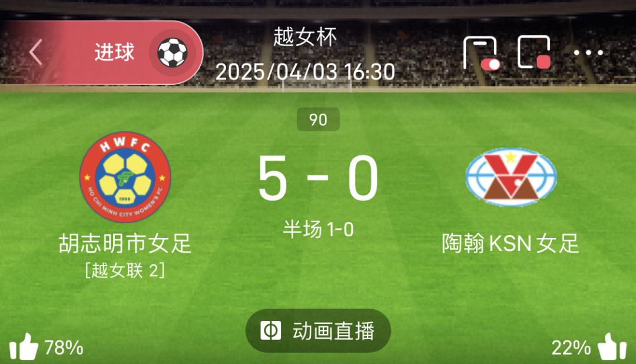This screenshot has height=364, width=636.
Task: Click the match date 2025/04/03 16:30
Action: point(305,72)
